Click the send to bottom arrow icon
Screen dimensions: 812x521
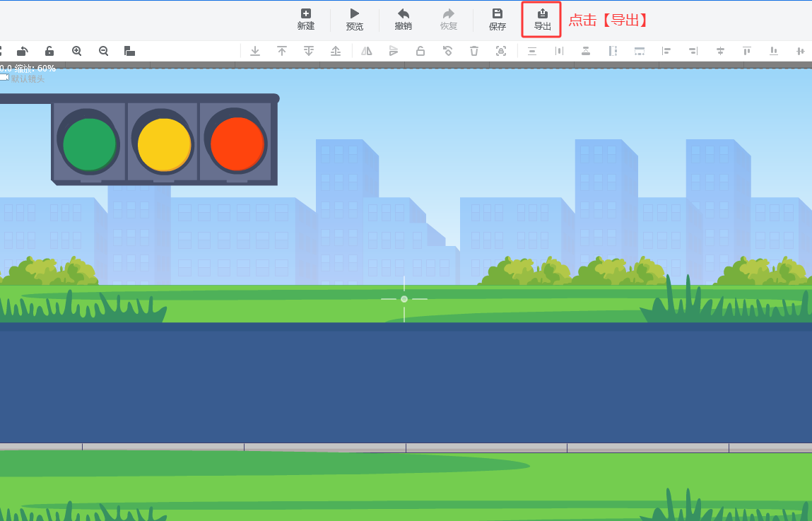click(255, 51)
